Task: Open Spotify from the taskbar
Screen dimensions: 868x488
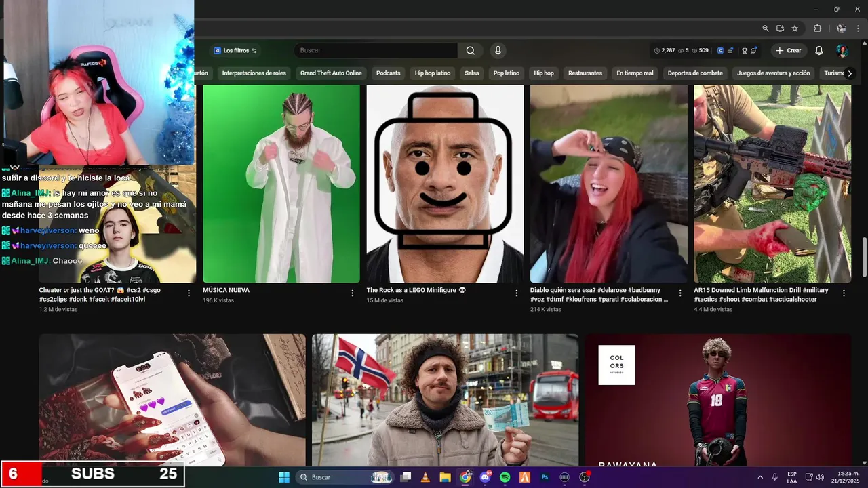Action: tap(505, 477)
